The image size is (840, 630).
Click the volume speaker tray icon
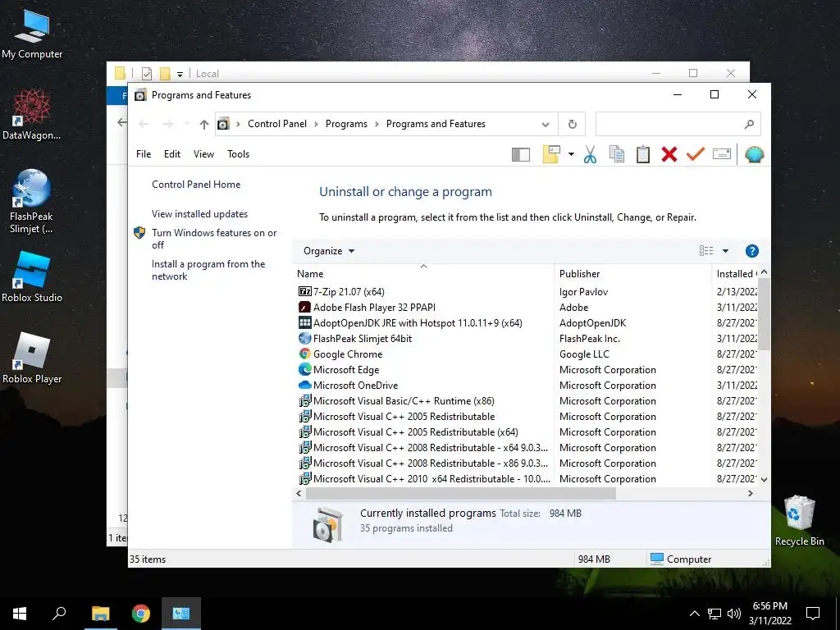pyautogui.click(x=734, y=614)
